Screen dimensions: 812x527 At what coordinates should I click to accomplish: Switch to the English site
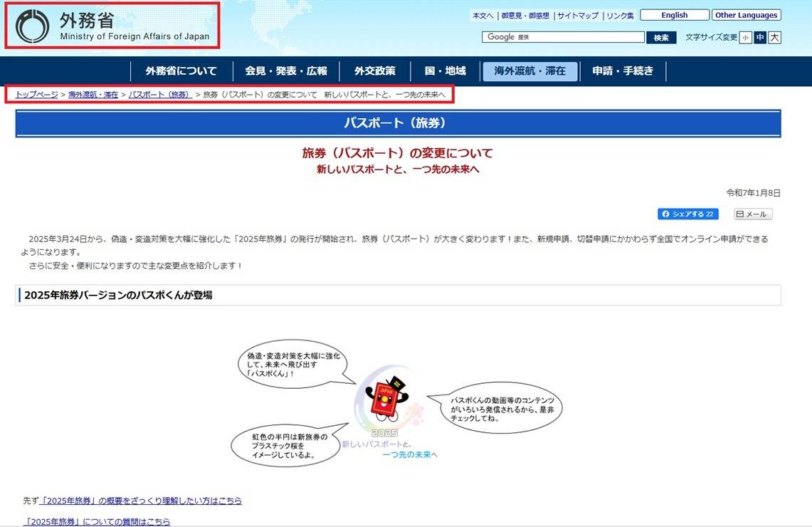click(x=674, y=15)
